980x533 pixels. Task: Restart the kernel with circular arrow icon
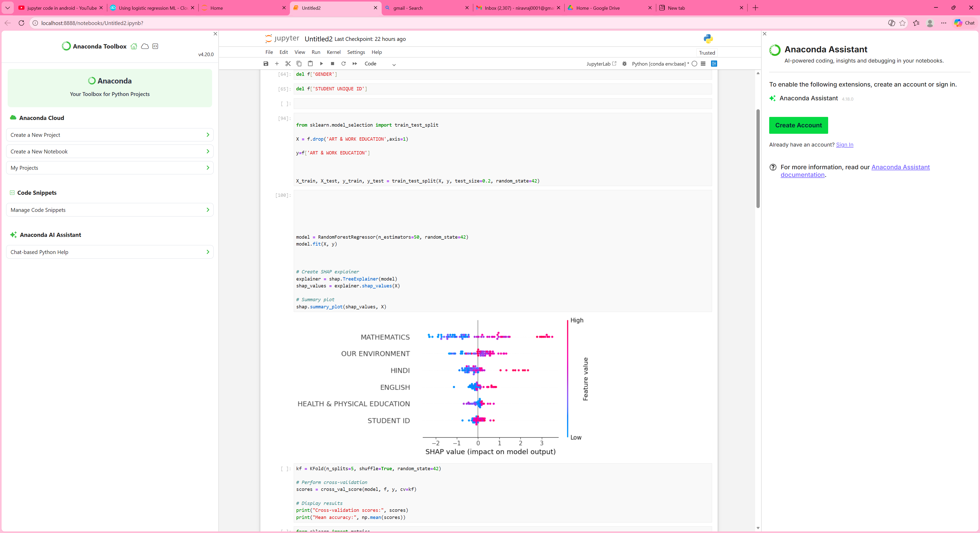[x=343, y=64]
